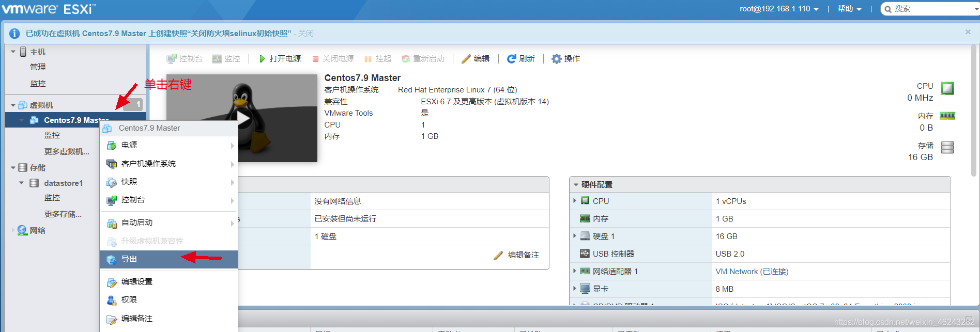Image resolution: width=980 pixels, height=332 pixels.
Task: Open the root@192.168.1.110 user dropdown
Action: coord(779,9)
